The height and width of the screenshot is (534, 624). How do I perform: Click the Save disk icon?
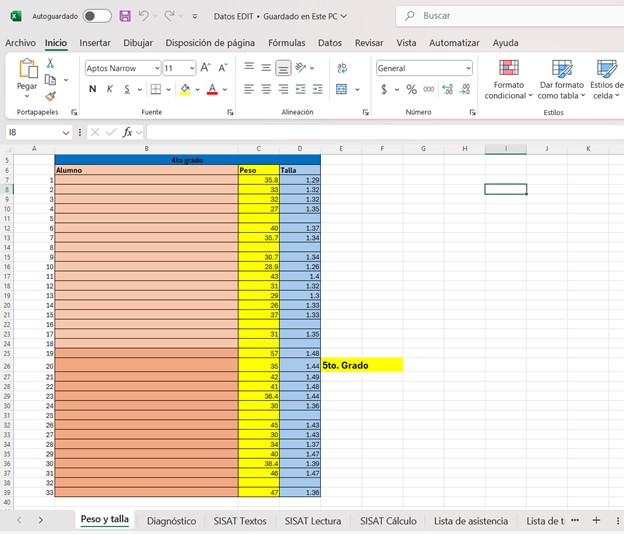(x=125, y=16)
